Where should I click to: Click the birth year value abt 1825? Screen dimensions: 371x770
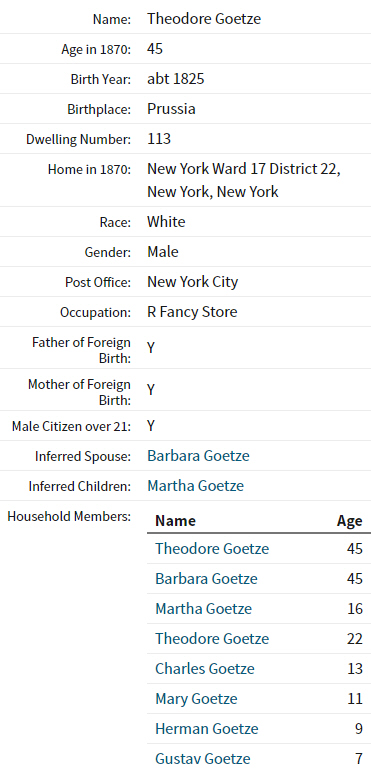(175, 79)
